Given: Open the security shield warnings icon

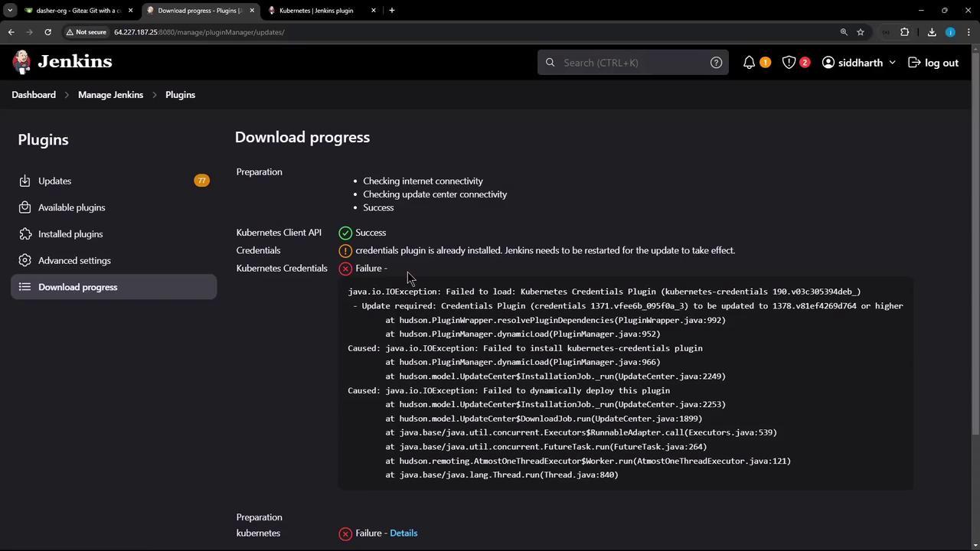Looking at the screenshot, I should click(789, 63).
